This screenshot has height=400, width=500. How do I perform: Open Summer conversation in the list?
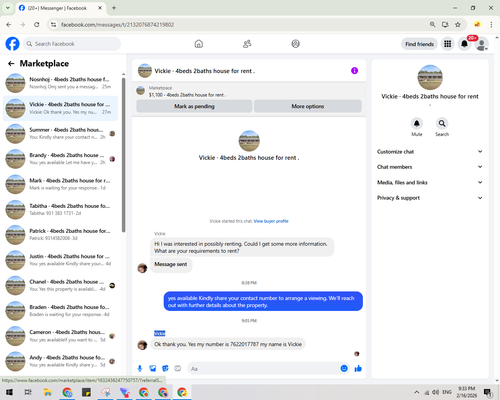point(60,134)
